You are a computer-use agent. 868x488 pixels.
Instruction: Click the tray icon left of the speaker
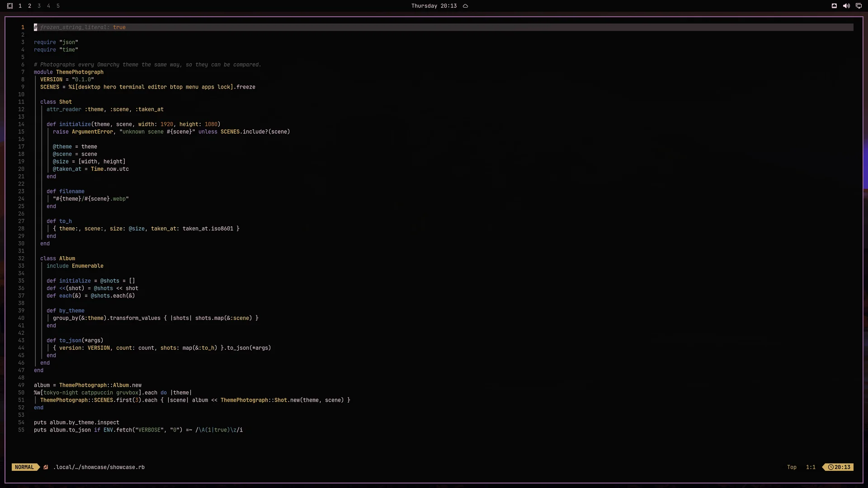(x=834, y=6)
